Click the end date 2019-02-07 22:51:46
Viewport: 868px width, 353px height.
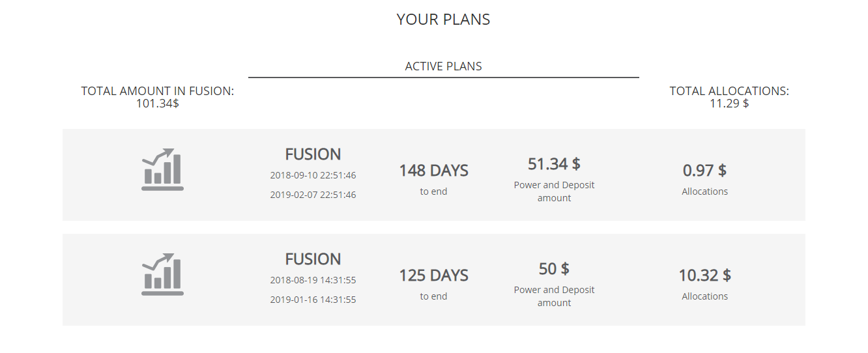313,195
